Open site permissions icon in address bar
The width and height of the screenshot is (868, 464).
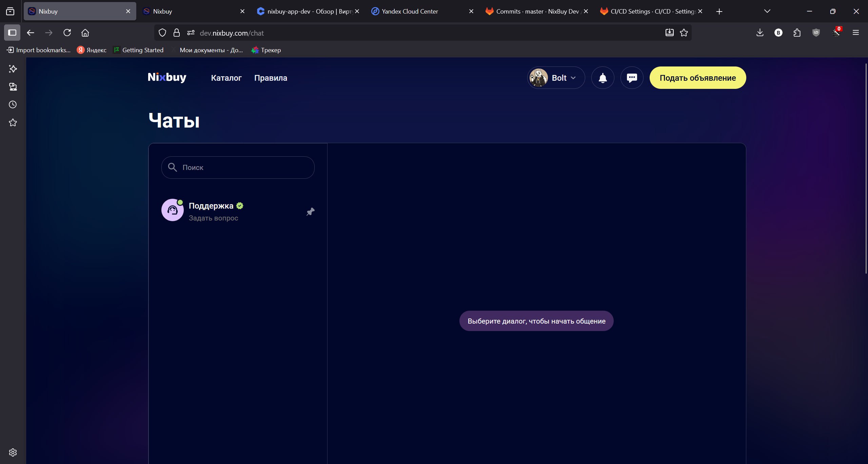point(191,33)
